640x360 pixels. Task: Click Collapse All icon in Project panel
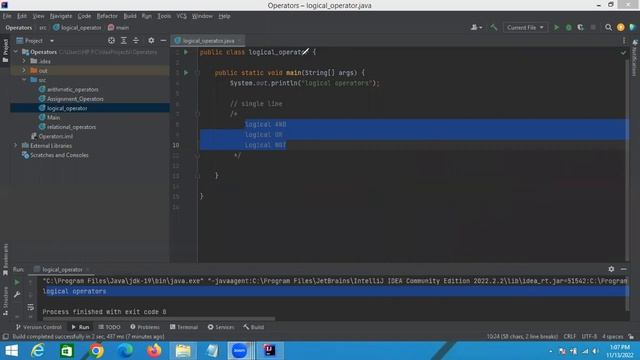[x=136, y=40]
